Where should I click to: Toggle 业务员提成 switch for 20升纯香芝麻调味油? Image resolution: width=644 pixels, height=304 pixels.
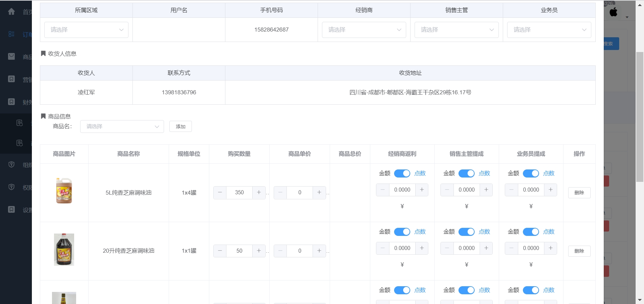coord(531,232)
